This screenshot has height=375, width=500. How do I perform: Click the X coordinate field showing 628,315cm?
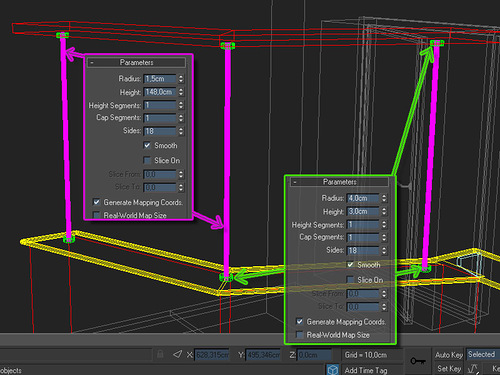(x=212, y=355)
